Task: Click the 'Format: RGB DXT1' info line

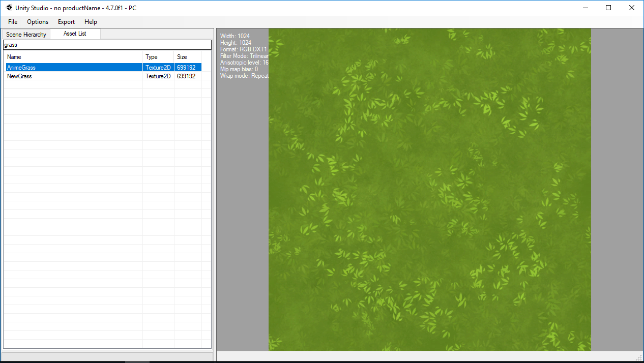Action: click(244, 49)
